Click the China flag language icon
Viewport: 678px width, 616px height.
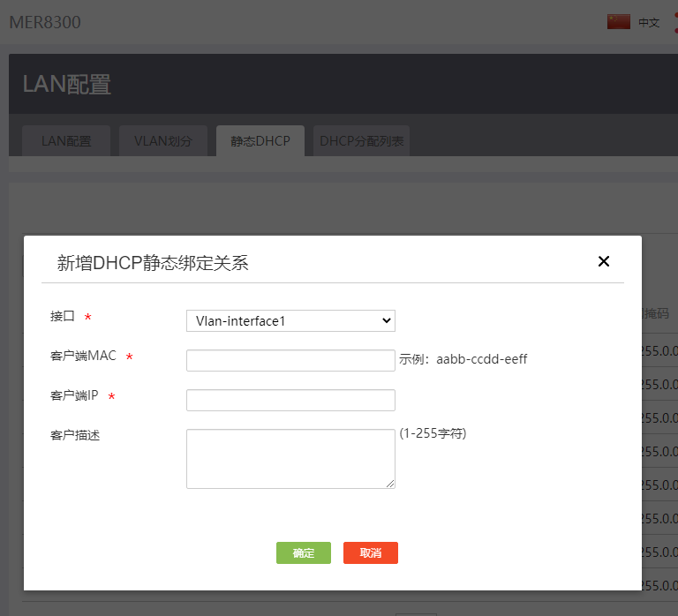point(618,22)
